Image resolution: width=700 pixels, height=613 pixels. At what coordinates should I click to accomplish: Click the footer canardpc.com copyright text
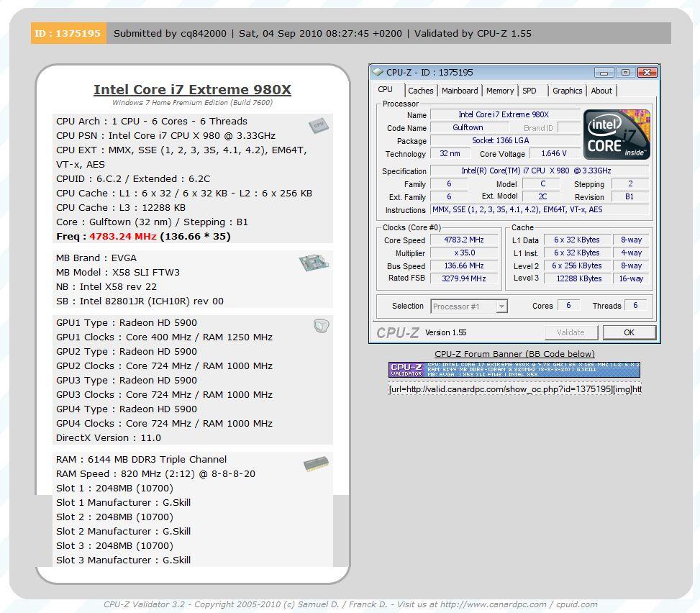[x=350, y=604]
